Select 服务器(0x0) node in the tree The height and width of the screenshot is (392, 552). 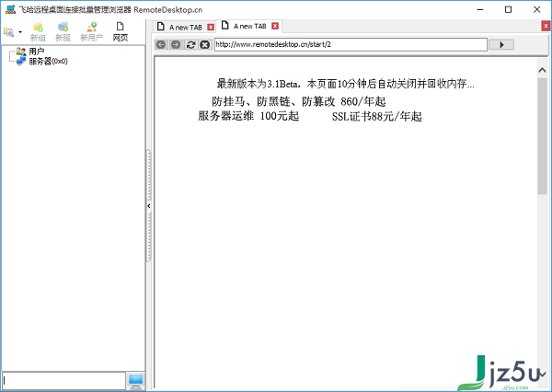coord(48,62)
